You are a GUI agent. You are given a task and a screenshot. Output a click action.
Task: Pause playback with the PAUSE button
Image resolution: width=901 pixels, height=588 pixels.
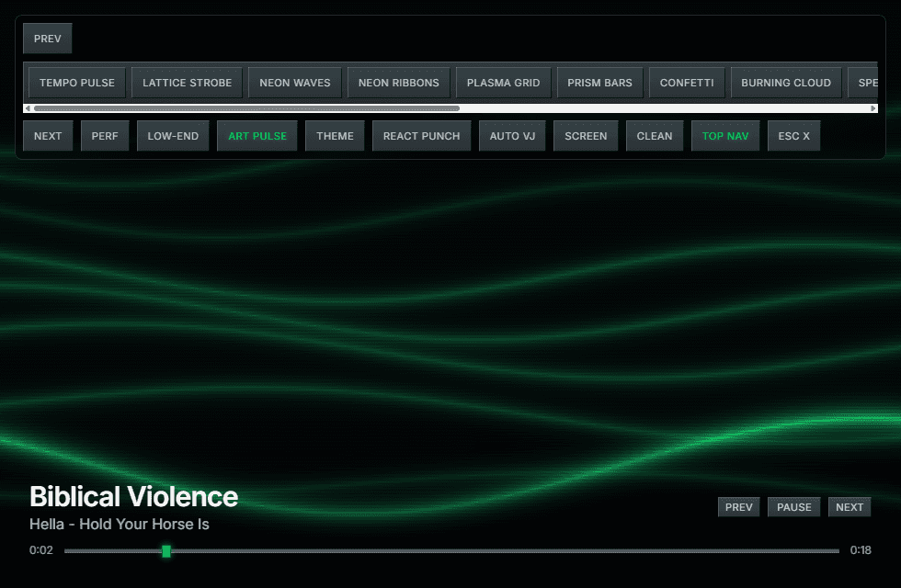pos(794,507)
